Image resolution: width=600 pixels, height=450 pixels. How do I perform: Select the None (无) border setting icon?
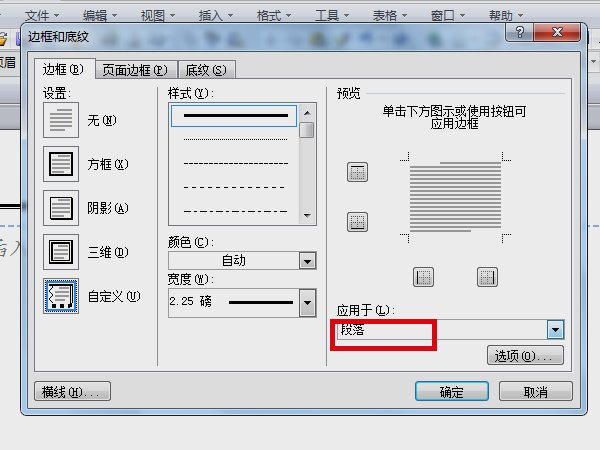[61, 120]
